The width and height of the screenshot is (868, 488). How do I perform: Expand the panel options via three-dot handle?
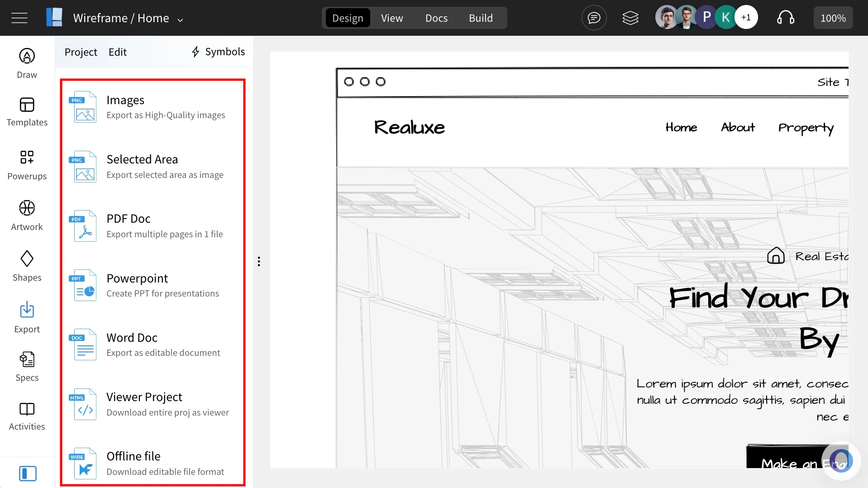[x=259, y=261]
